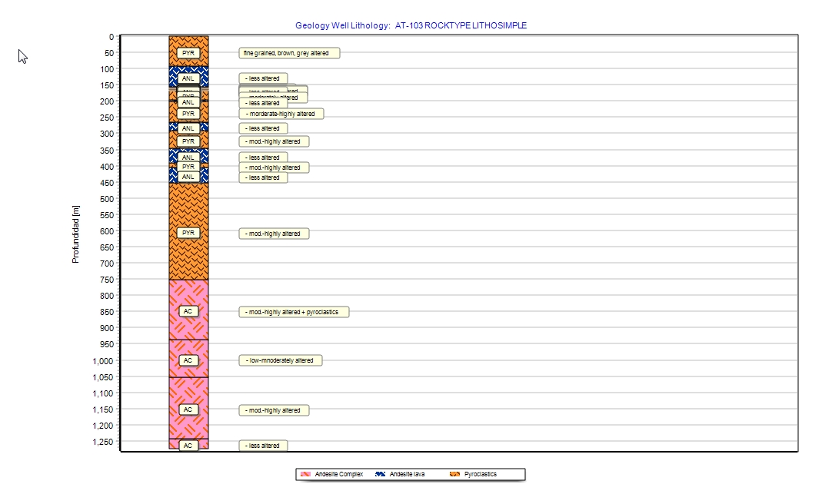822x504 pixels.
Task: Click ANL label between 250 and 300 depth
Action: [188, 128]
